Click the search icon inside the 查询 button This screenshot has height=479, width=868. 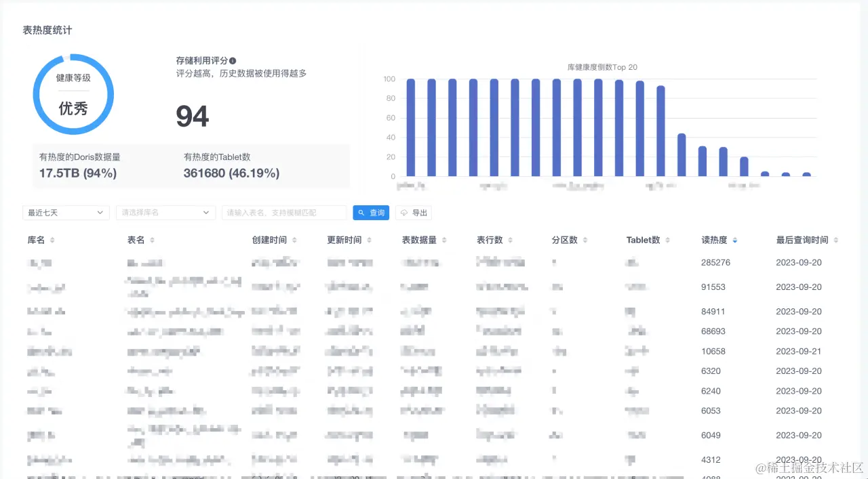point(361,213)
